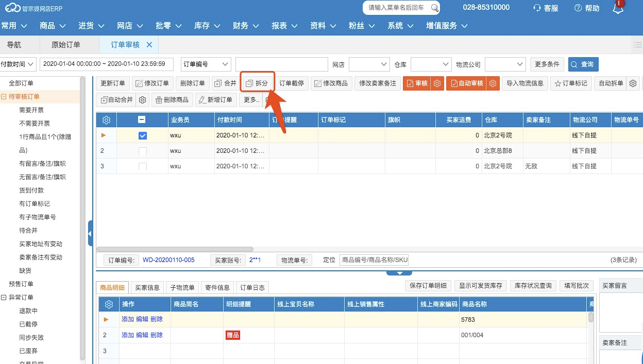Open the order table column settings gear
643x364 pixels.
click(107, 119)
